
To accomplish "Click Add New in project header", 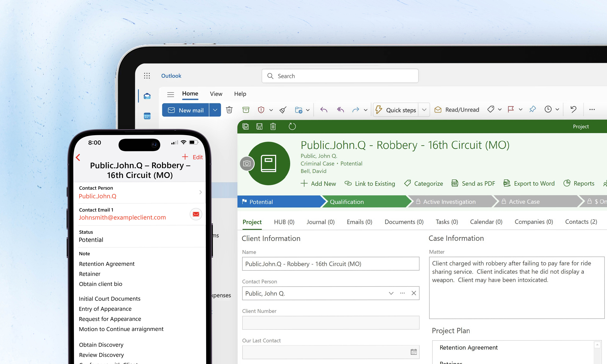I will coord(318,183).
